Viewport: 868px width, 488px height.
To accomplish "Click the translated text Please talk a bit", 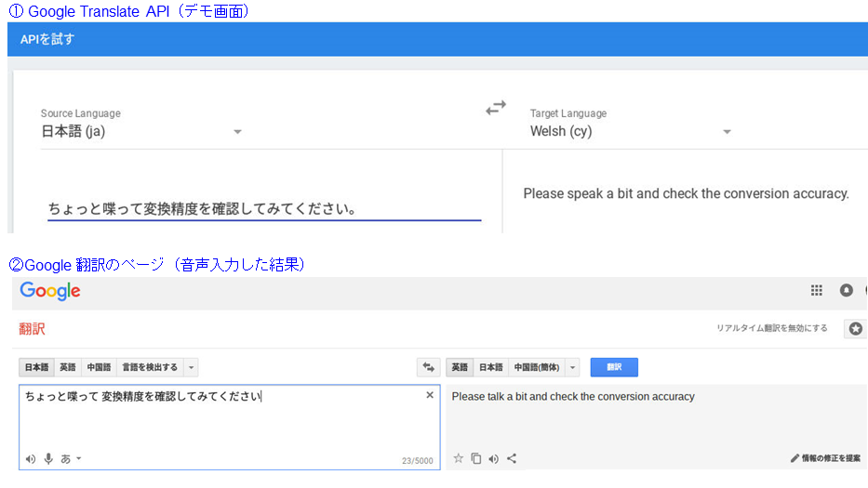I will click(x=573, y=397).
